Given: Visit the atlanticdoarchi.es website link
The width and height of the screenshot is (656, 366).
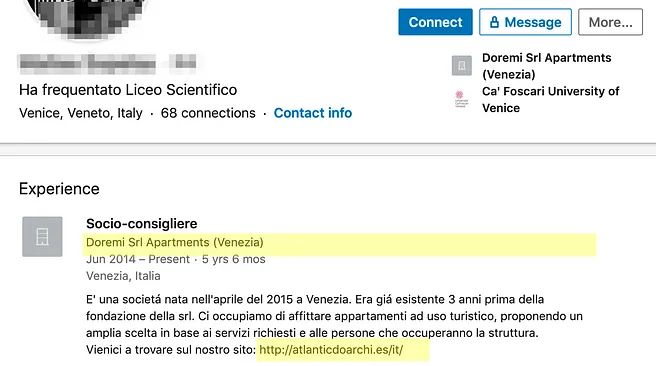Looking at the screenshot, I should click(x=331, y=350).
